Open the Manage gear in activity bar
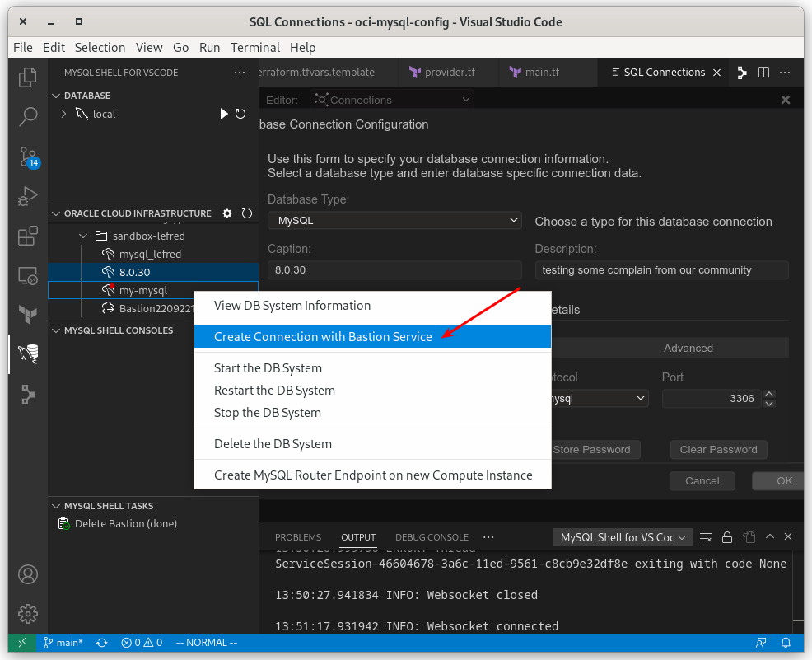The width and height of the screenshot is (812, 660). [x=27, y=614]
